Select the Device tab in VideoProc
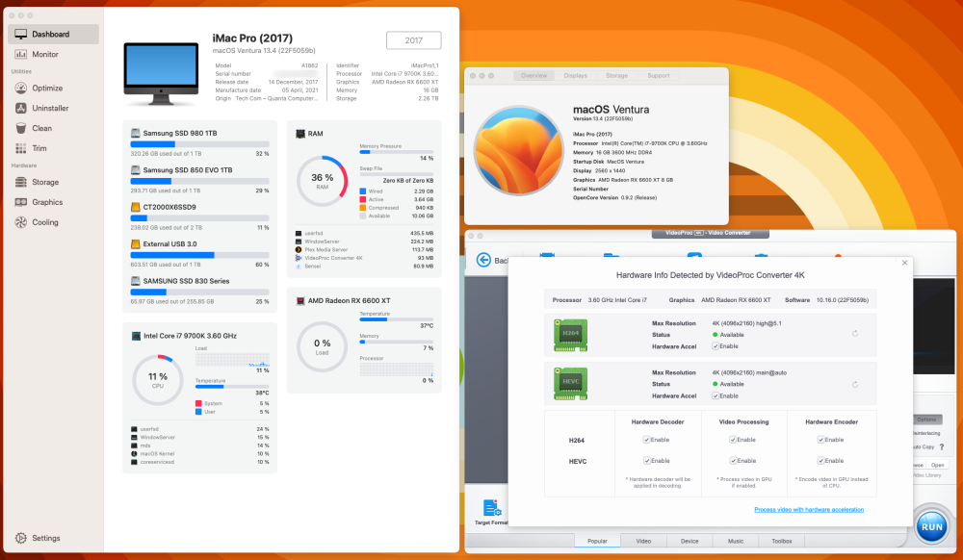 (690, 541)
